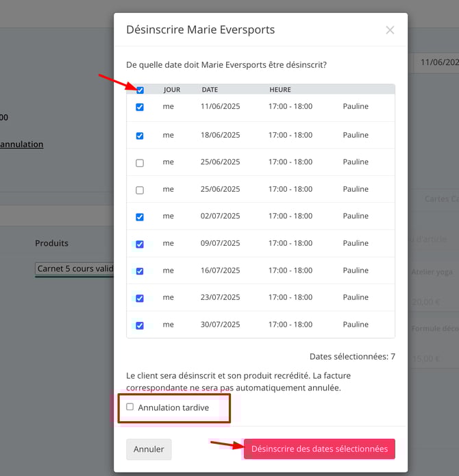Viewport: 459px width, 476px height.
Task: Click the JOUR column header
Action: click(x=171, y=90)
